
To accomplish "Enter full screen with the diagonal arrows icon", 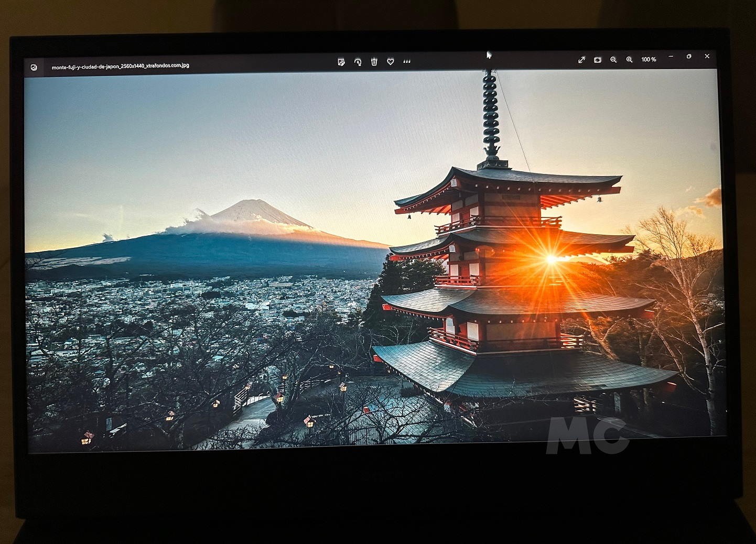I will pos(581,60).
